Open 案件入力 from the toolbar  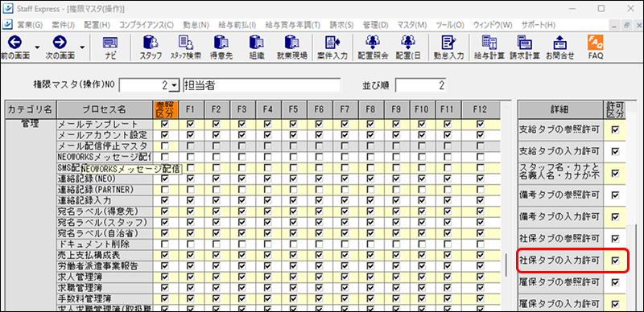(x=332, y=48)
